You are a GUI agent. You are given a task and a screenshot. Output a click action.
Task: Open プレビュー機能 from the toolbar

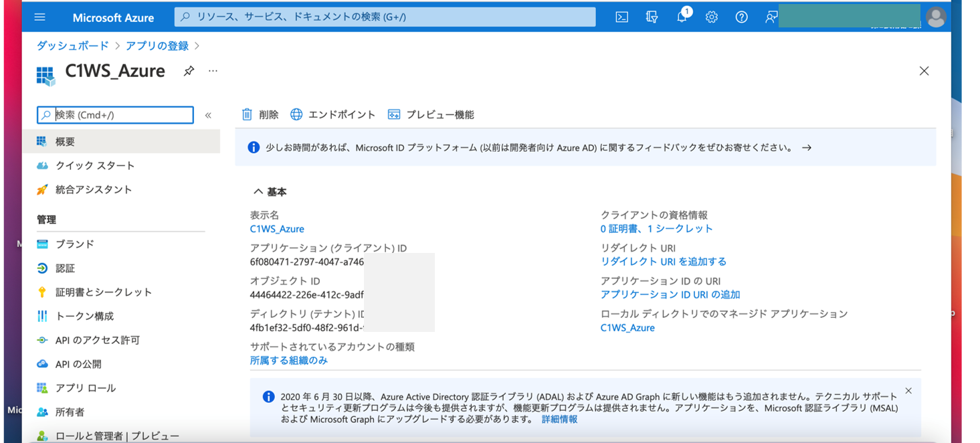point(431,114)
